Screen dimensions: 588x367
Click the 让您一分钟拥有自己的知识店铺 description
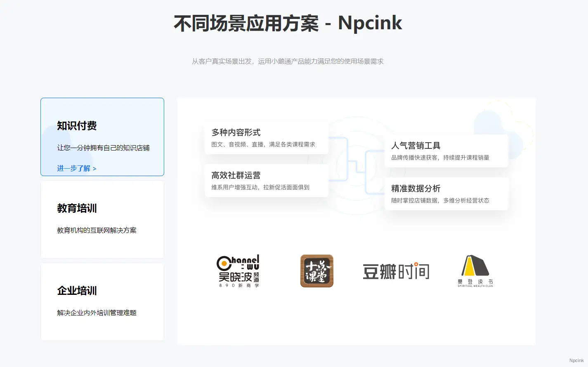[x=103, y=148]
